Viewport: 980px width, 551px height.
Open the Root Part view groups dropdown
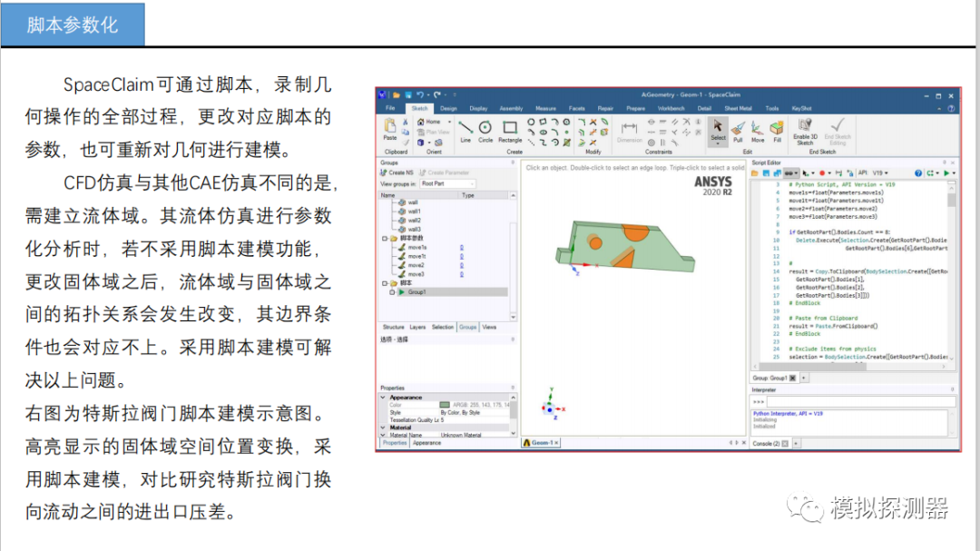[447, 184]
